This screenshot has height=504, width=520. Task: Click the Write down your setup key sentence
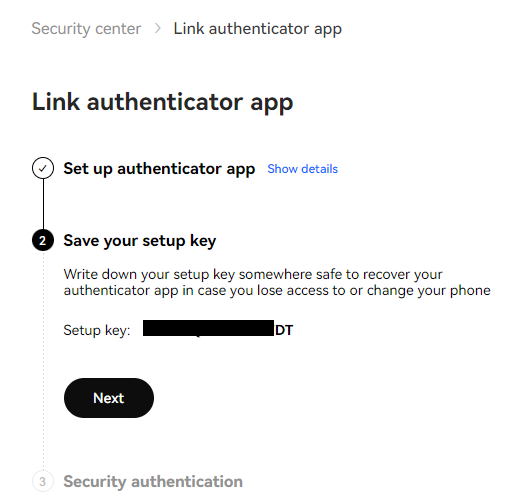coord(253,275)
